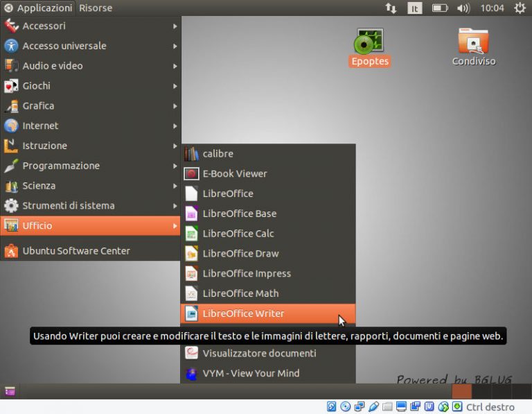Click the VirtualBox mouse integration status icon

click(x=443, y=406)
